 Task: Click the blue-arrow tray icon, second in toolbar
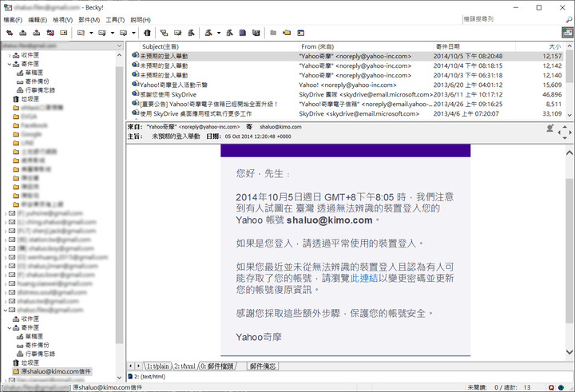[22, 33]
